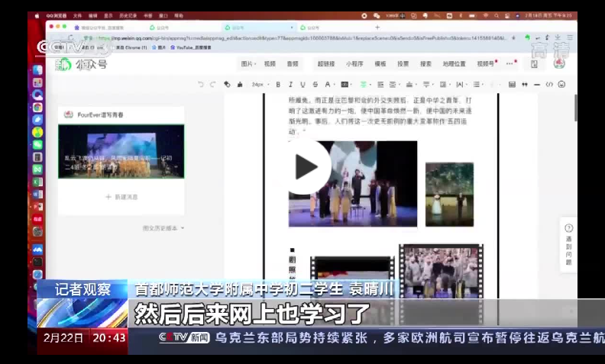Click the underline formatting icon
The image size is (605, 364).
tap(302, 85)
